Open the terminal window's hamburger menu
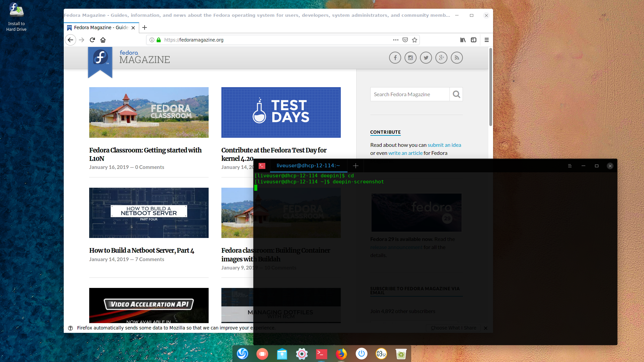 click(570, 166)
